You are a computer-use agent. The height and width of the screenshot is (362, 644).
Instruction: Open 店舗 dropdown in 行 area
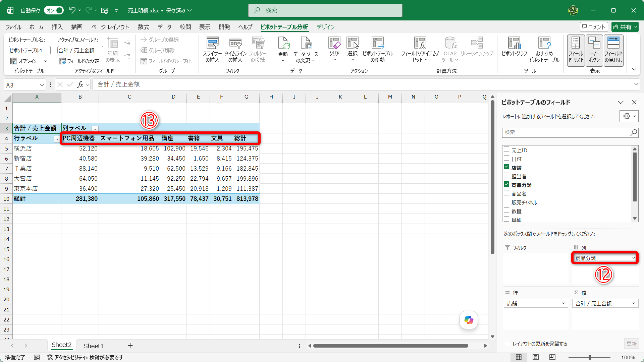point(563,303)
